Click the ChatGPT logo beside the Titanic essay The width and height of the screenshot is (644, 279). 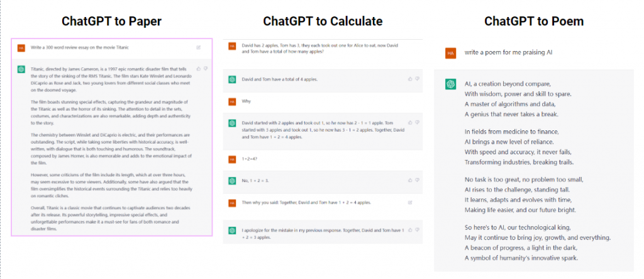click(21, 69)
